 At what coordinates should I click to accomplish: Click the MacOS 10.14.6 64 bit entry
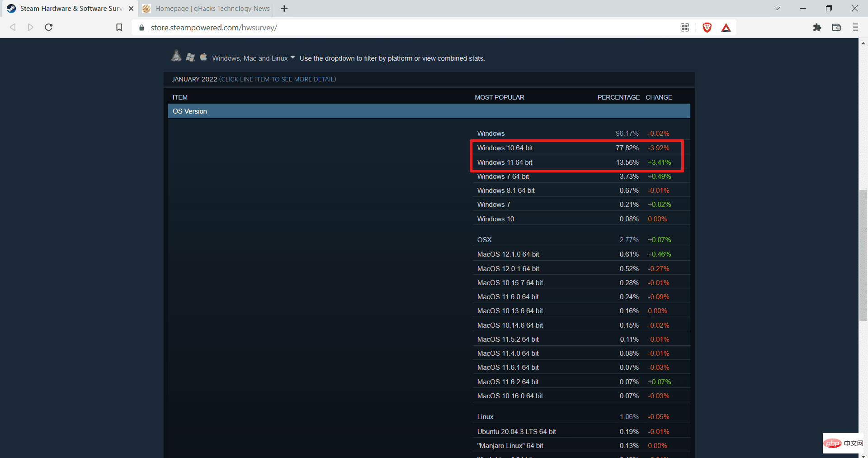click(x=510, y=325)
